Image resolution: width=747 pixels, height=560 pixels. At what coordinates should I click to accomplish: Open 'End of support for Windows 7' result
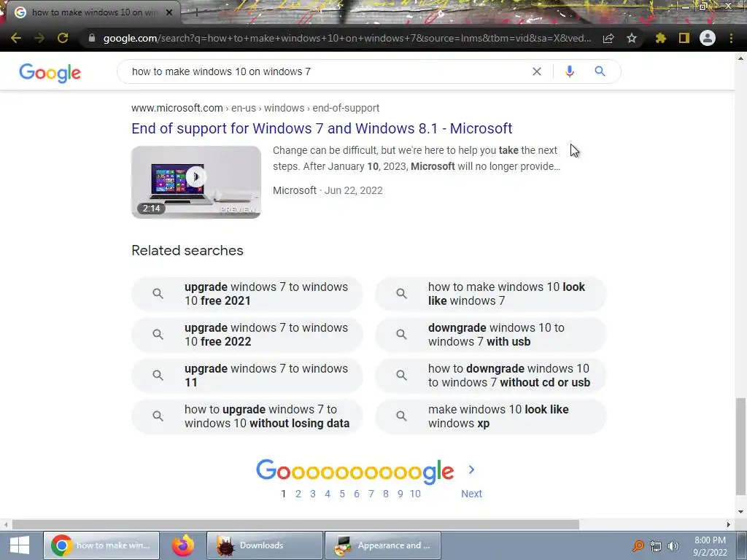pyautogui.click(x=322, y=128)
